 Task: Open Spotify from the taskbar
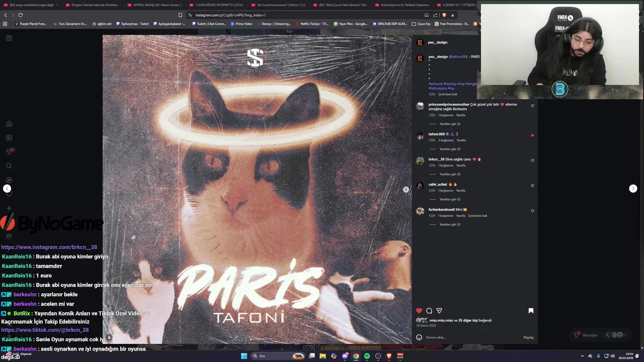click(367, 356)
